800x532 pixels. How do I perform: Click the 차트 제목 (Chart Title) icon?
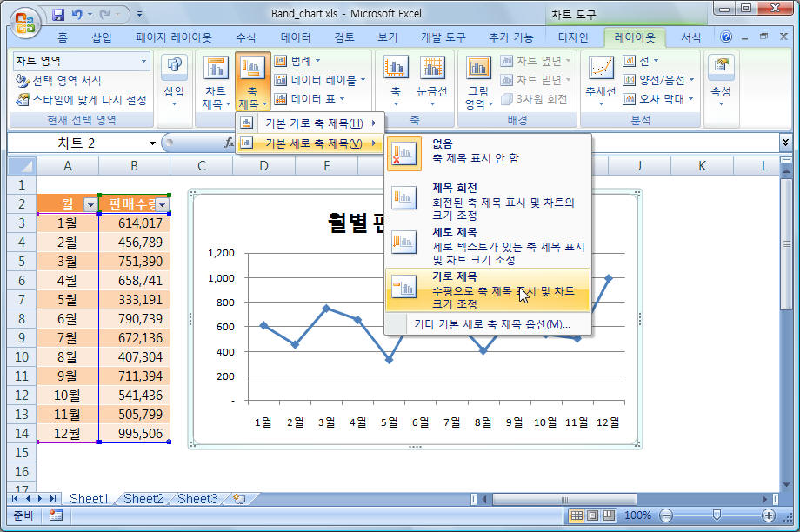[215, 84]
